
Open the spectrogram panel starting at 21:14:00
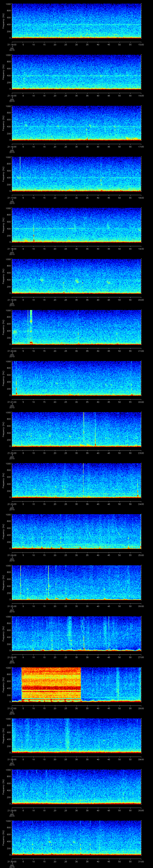tap(76, 21)
